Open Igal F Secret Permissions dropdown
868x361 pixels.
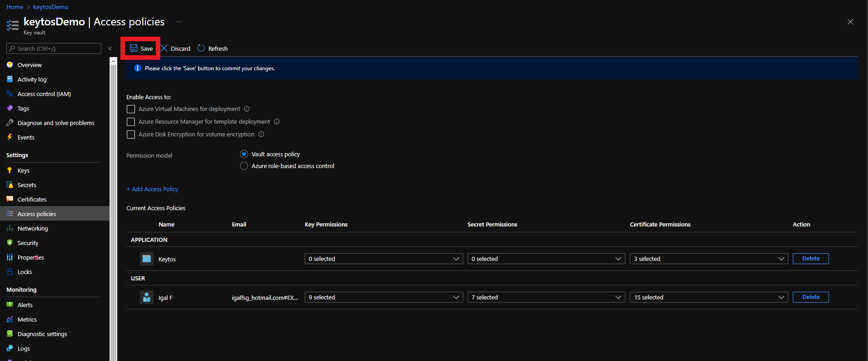click(x=546, y=297)
